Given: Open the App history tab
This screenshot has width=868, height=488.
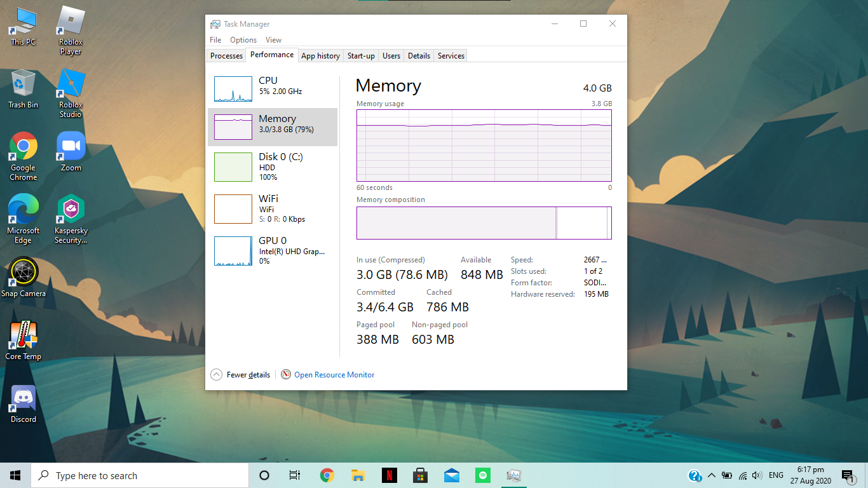Looking at the screenshot, I should [320, 56].
